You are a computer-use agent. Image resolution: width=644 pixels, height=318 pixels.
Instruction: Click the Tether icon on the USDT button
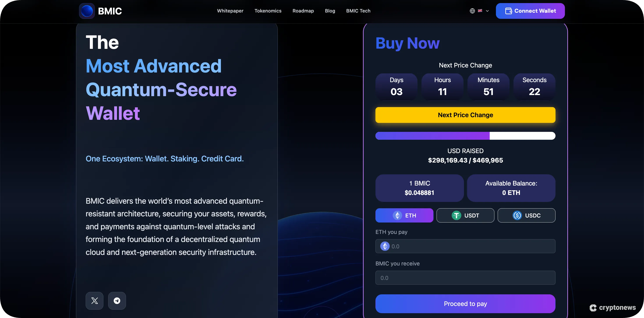(x=457, y=215)
